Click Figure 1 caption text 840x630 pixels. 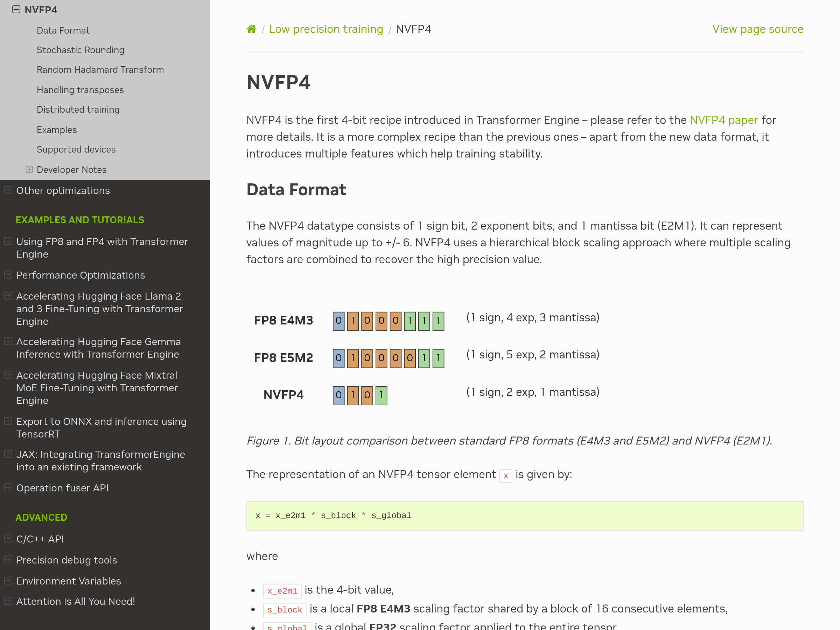tap(509, 441)
